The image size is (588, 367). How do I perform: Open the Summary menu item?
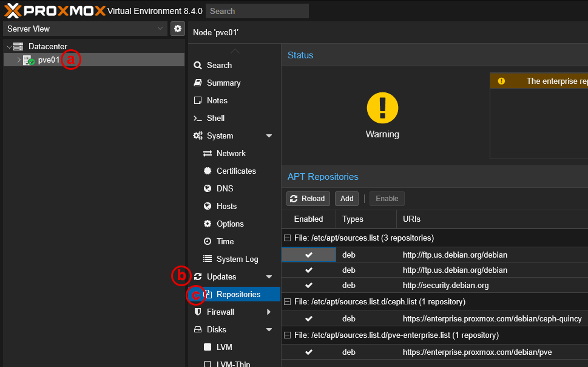click(x=223, y=83)
